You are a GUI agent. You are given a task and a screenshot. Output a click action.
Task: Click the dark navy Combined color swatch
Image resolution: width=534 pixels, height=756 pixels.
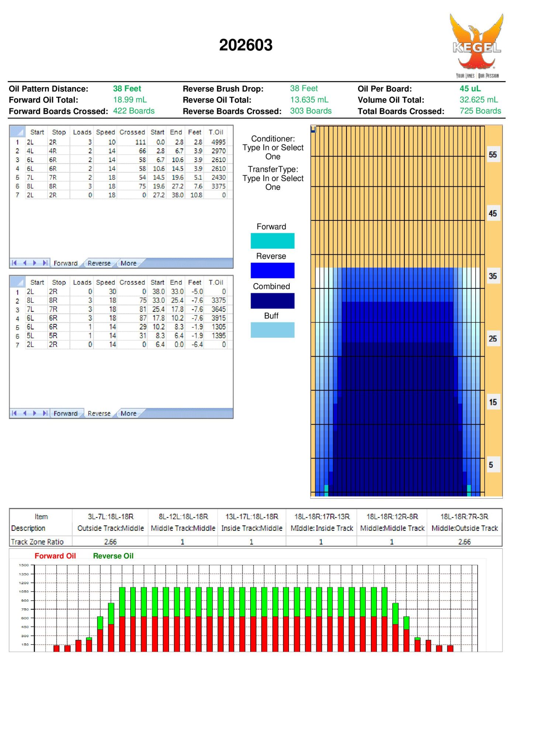[x=272, y=300]
